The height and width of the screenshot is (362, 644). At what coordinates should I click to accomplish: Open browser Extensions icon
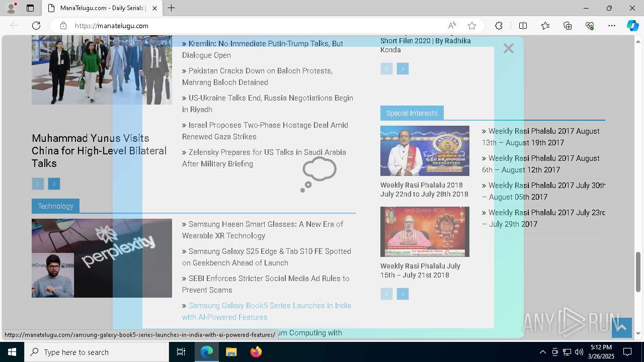point(499,26)
